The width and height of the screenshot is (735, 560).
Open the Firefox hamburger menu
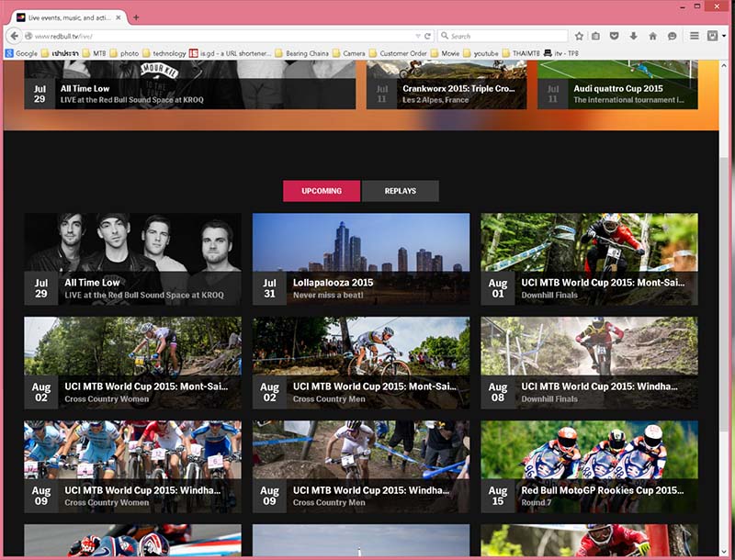pyautogui.click(x=695, y=36)
